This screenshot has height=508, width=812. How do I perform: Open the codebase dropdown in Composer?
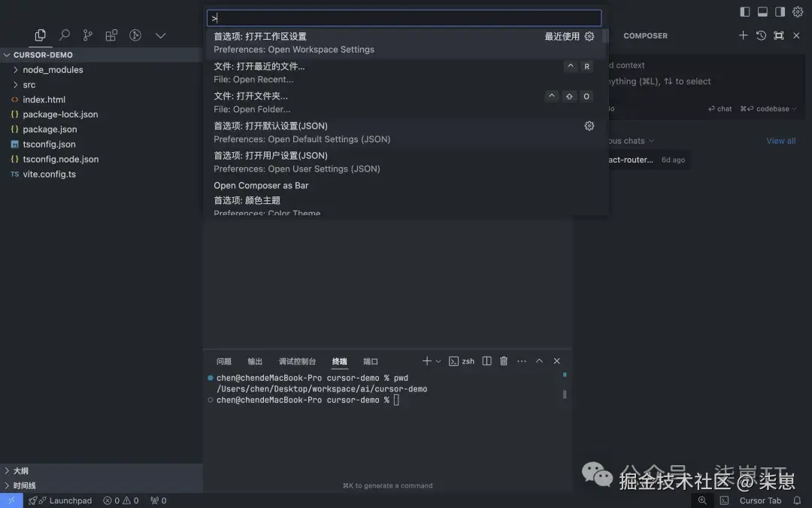tap(768, 109)
